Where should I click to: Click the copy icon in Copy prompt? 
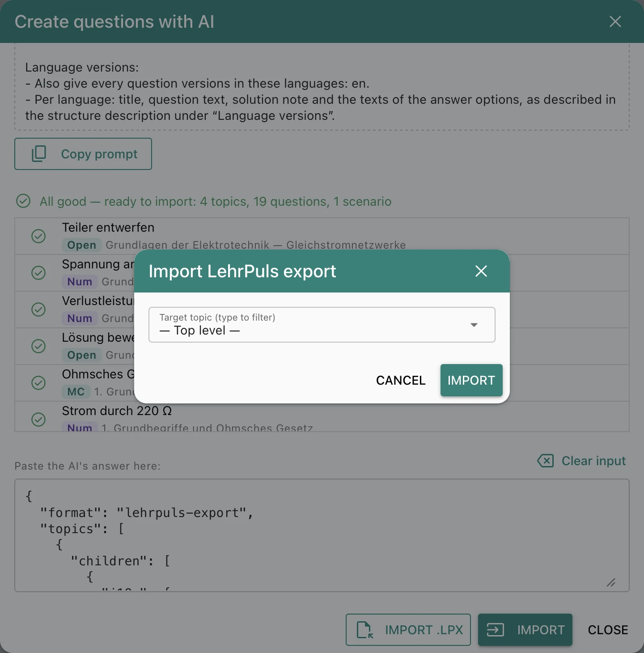point(39,154)
